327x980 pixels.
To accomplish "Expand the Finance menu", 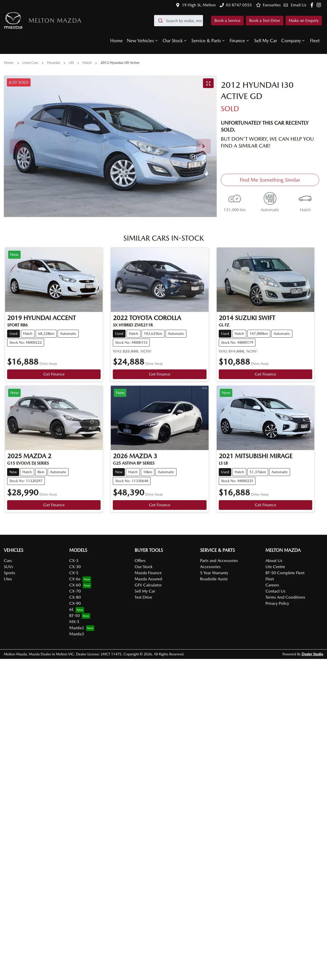I will tap(239, 41).
